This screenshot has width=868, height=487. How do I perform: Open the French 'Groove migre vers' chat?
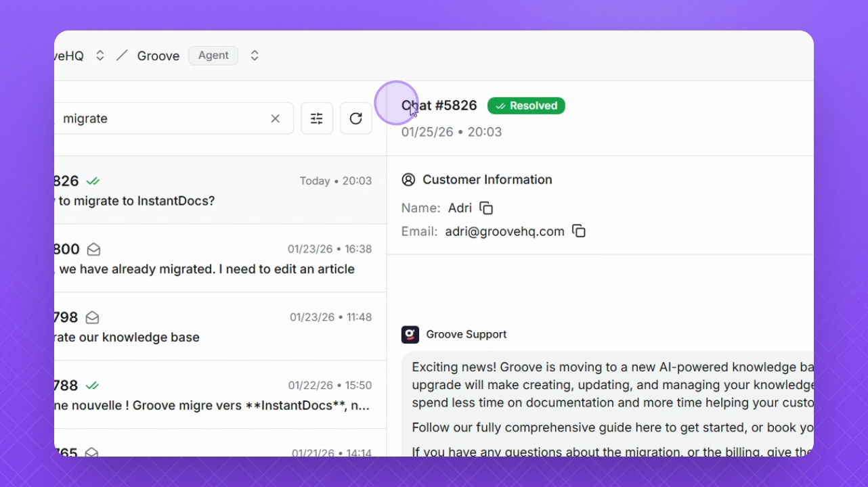[221, 395]
